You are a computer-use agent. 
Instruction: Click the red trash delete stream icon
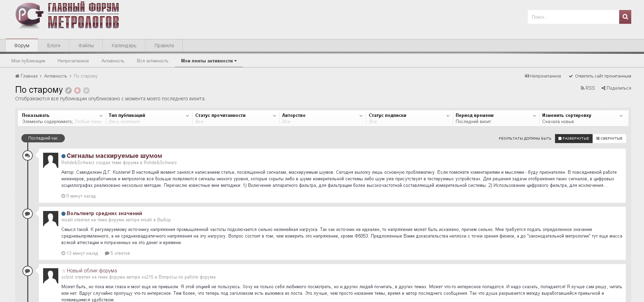[x=78, y=90]
